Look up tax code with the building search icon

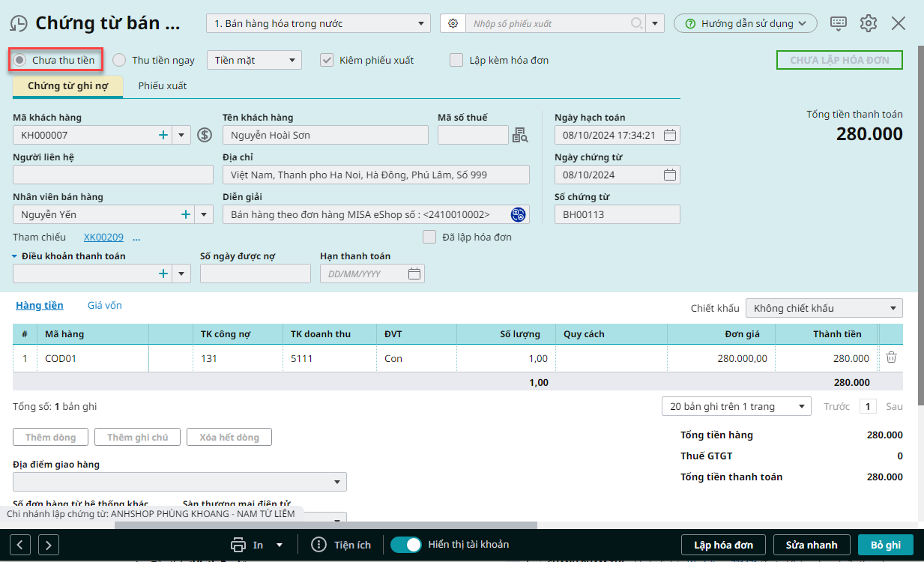pos(520,135)
